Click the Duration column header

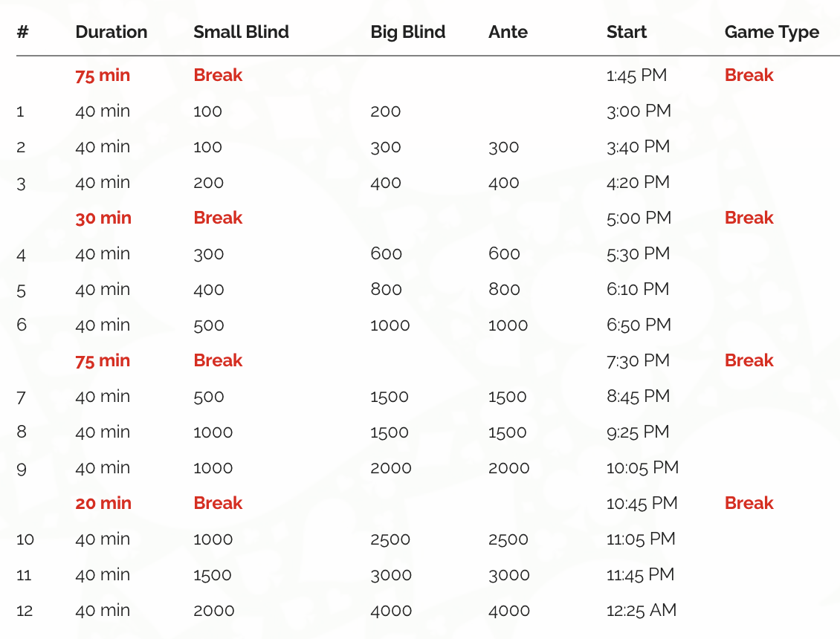(x=112, y=33)
